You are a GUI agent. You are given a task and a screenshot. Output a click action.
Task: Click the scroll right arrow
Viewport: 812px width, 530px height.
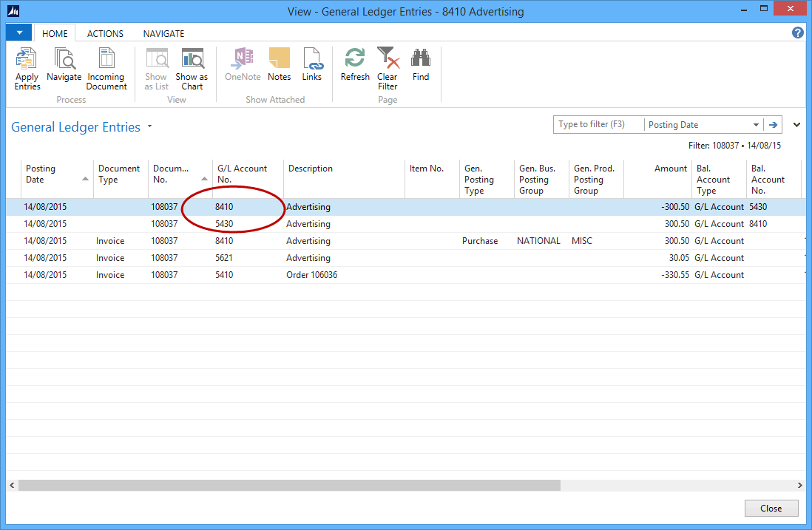point(799,486)
